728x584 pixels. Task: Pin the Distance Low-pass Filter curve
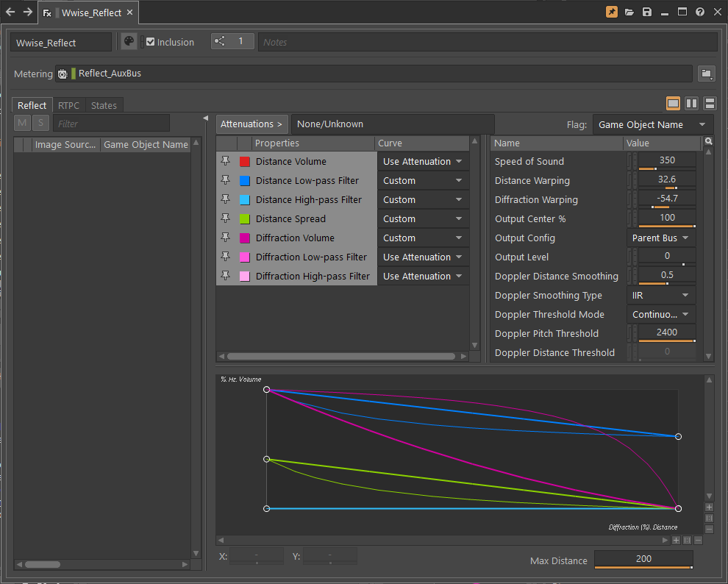pos(225,180)
